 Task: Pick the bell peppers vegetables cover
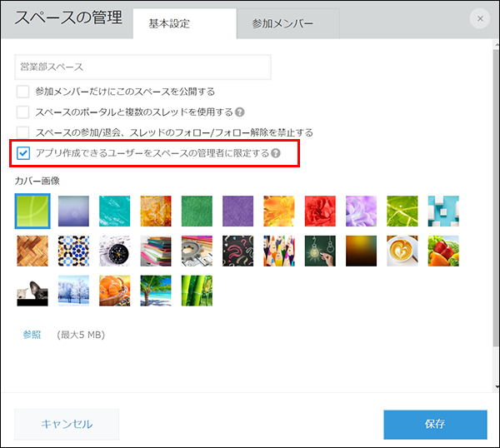(443, 251)
